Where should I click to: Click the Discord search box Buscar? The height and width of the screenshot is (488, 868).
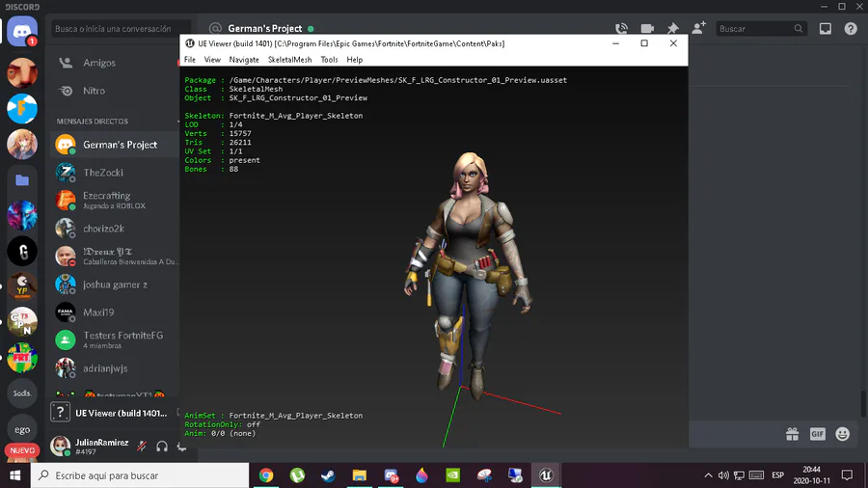761,28
